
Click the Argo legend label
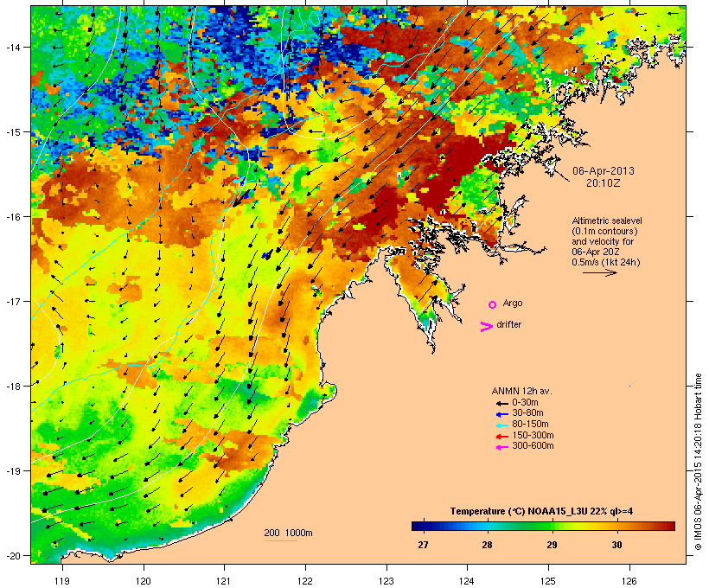coord(513,303)
